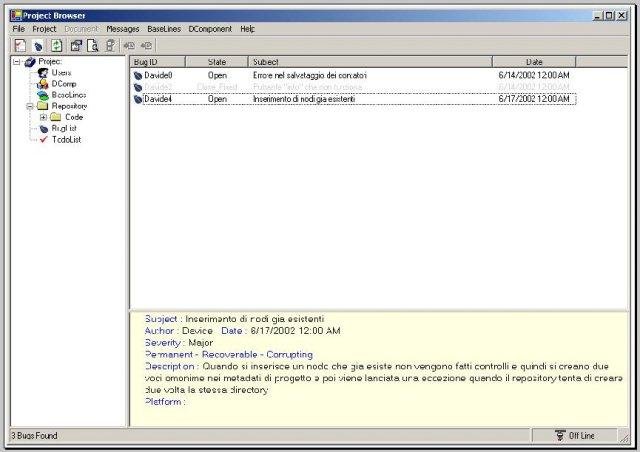Select BaseLines in the project tree
Viewport: 640px width, 452px height.
69,95
